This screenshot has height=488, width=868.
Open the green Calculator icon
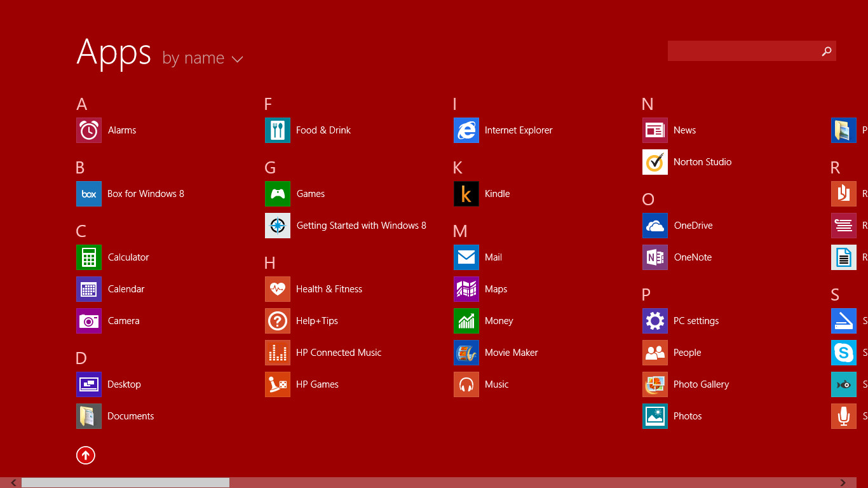pyautogui.click(x=89, y=257)
